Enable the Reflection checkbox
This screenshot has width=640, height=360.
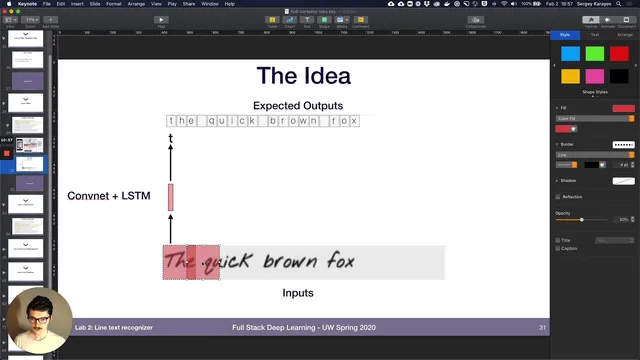pyautogui.click(x=558, y=197)
